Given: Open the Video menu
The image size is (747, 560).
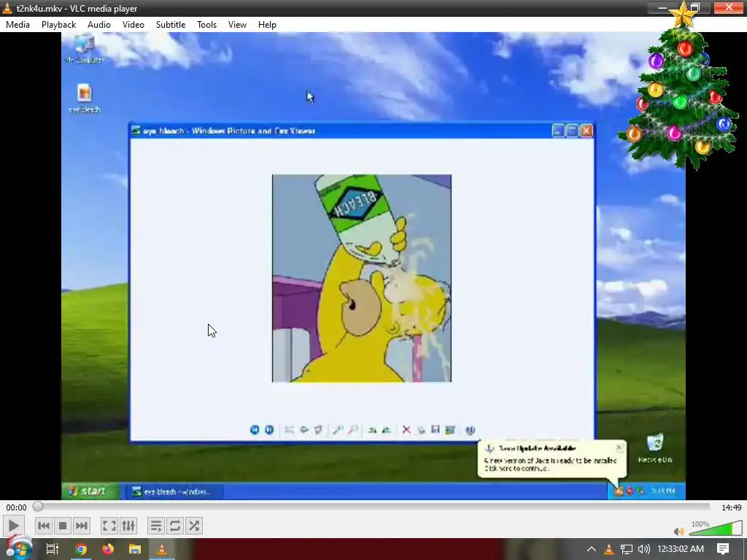Looking at the screenshot, I should point(133,25).
